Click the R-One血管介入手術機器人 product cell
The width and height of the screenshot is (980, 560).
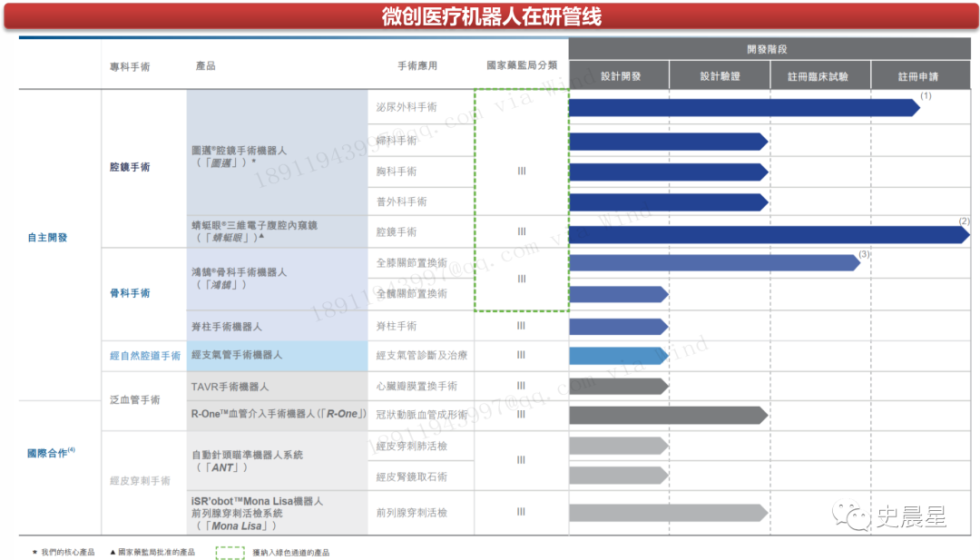(x=277, y=415)
